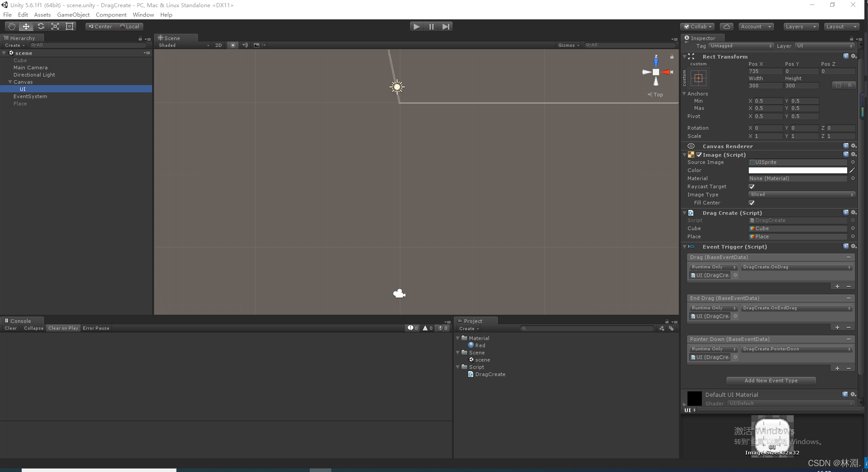Toggle Collapse in Console
The width and height of the screenshot is (868, 472).
pos(34,328)
